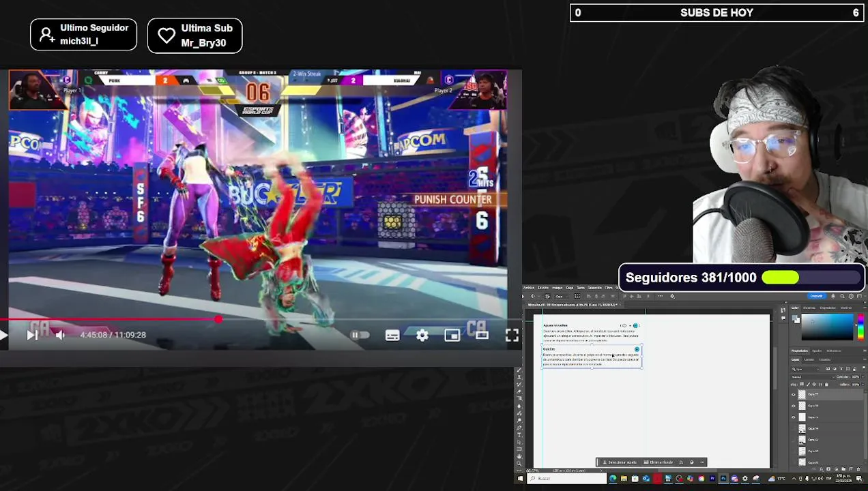Viewport: 868px width, 491px height.
Task: Switch to the Canales panel tab
Action: pos(809,359)
